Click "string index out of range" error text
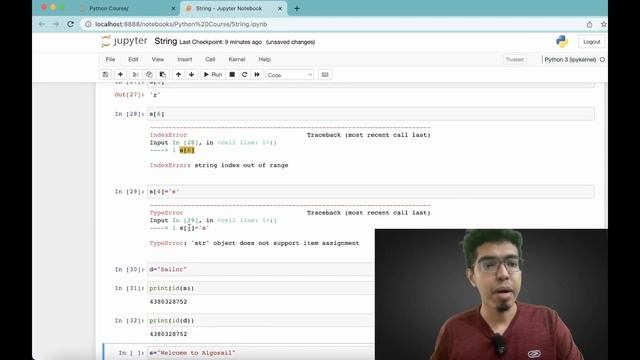The width and height of the screenshot is (640, 360). 241,165
